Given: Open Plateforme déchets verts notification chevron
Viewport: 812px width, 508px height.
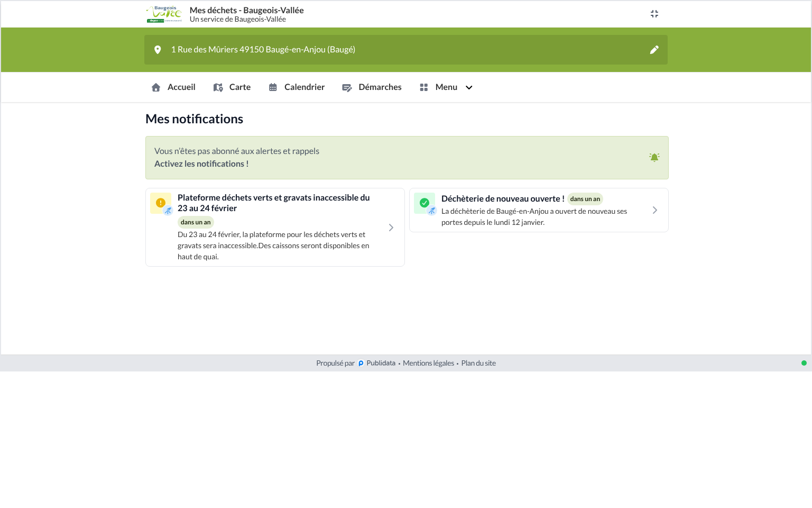Looking at the screenshot, I should tap(391, 228).
